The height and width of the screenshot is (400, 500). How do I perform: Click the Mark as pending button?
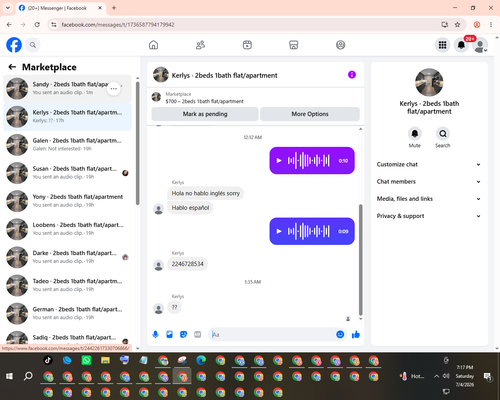click(x=205, y=114)
